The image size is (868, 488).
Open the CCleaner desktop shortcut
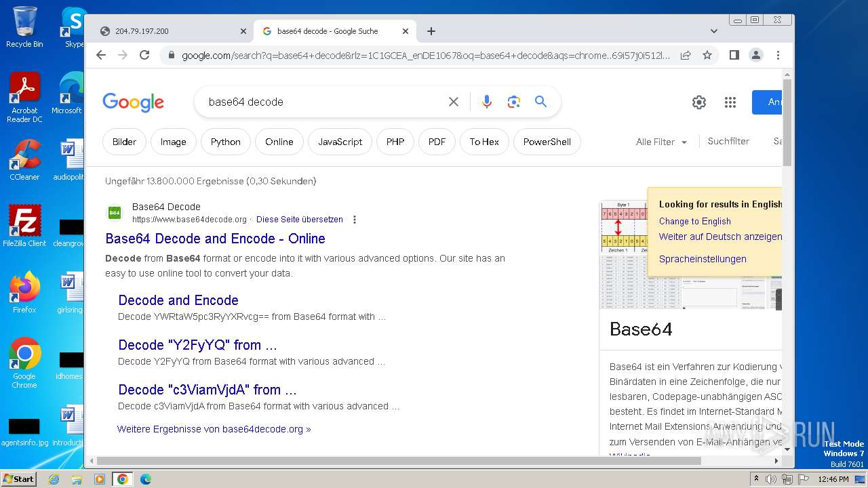coord(24,159)
